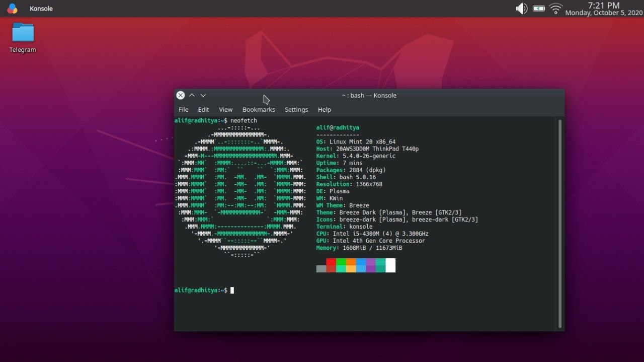
Task: Click the "DE: Plasma" line
Action: click(x=333, y=191)
